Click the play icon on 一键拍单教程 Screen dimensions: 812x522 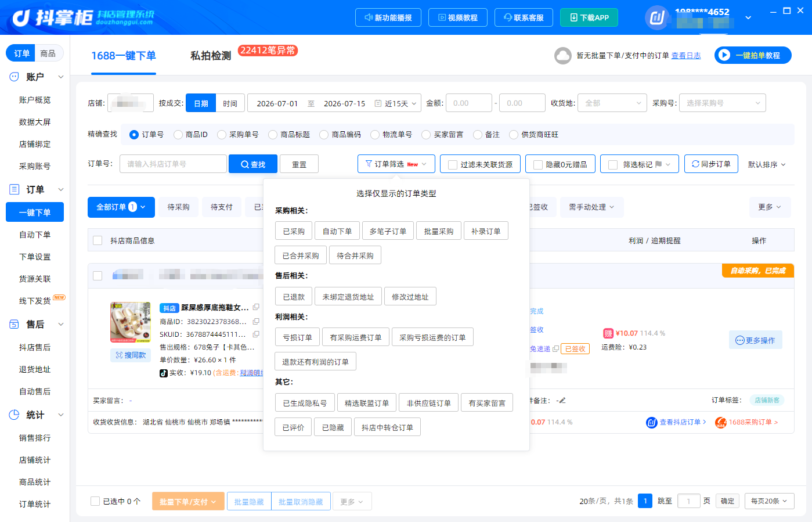point(723,55)
